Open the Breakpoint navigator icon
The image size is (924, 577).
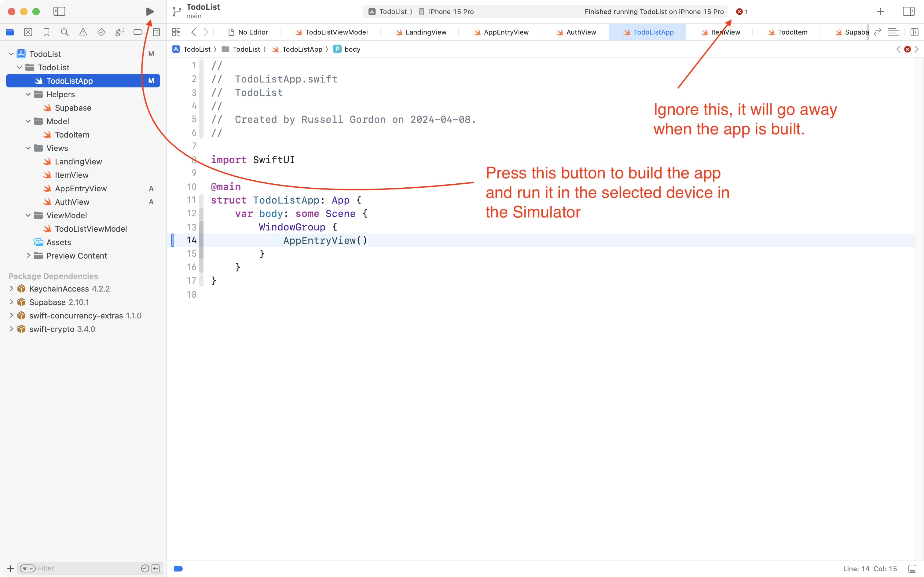coord(138,32)
